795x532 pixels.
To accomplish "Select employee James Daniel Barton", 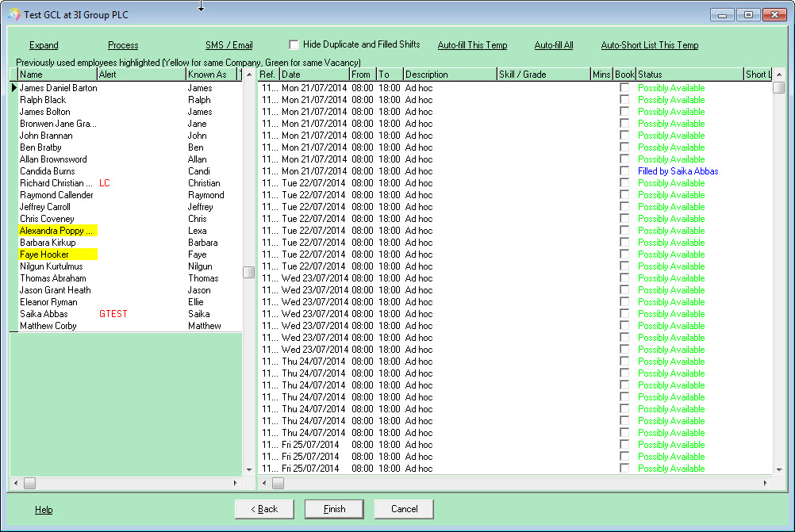I will (x=58, y=88).
